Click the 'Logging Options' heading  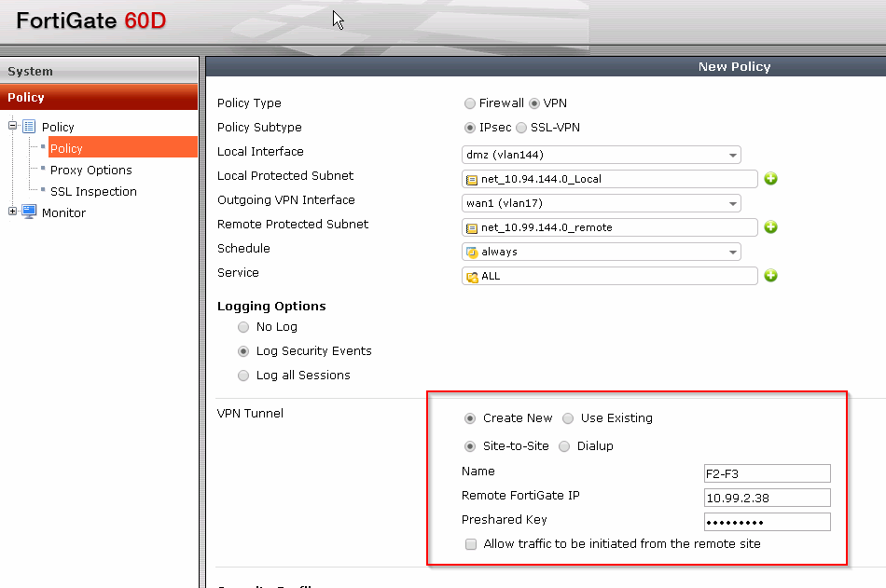(x=271, y=307)
